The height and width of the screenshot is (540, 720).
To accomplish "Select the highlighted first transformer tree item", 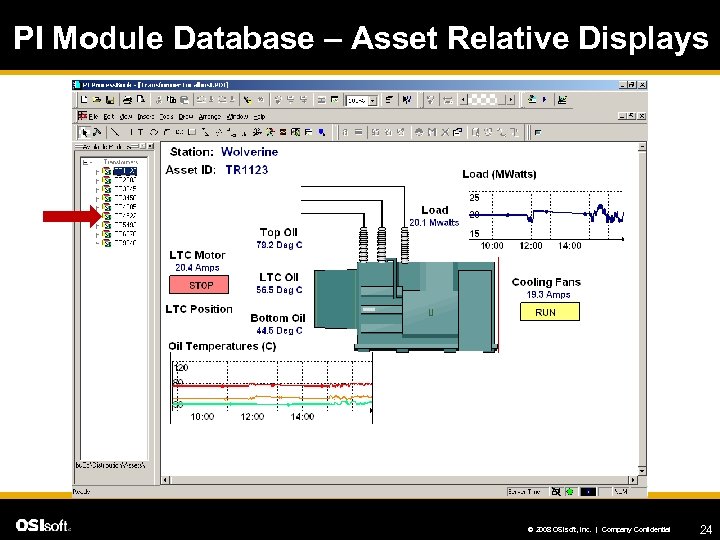I will 125,171.
